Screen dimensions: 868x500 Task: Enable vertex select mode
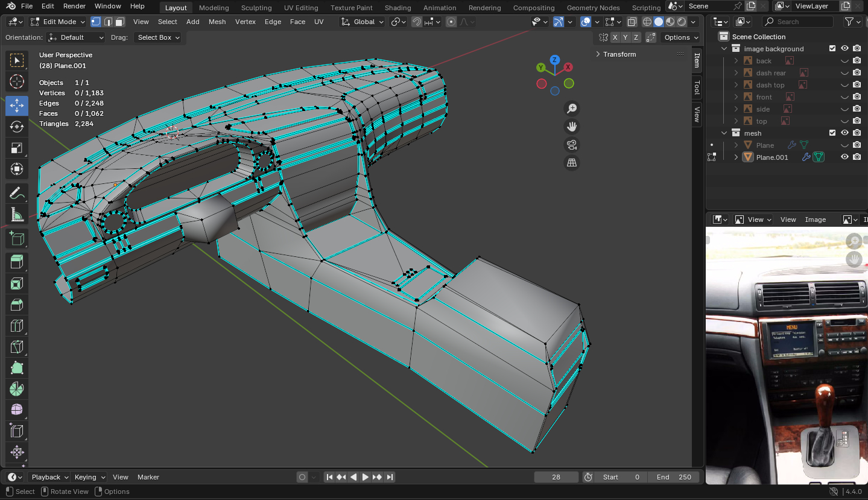[x=96, y=22]
